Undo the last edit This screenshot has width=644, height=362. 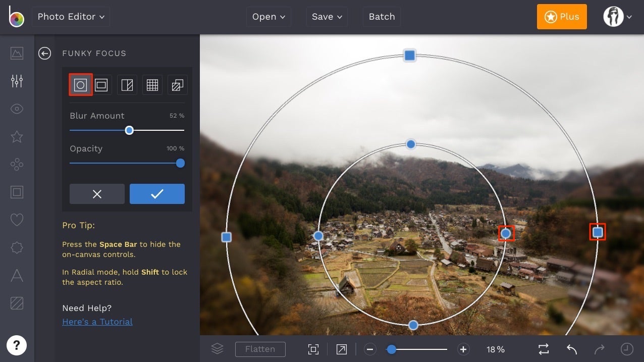[571, 349]
